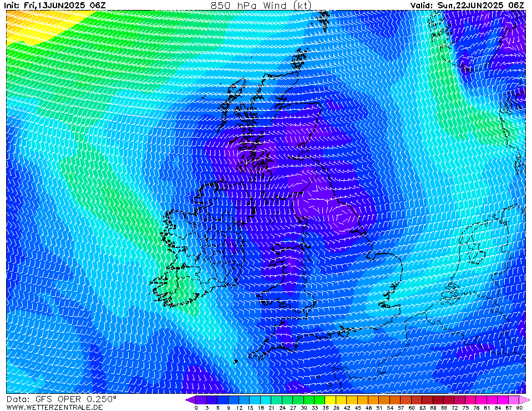Pick the violet 0–3 kt legend swatch

click(x=201, y=400)
